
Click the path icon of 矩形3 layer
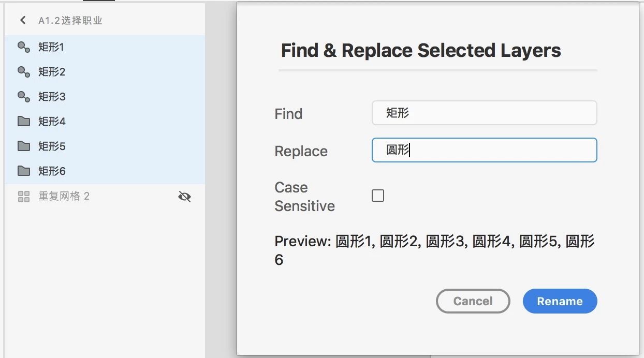[24, 97]
